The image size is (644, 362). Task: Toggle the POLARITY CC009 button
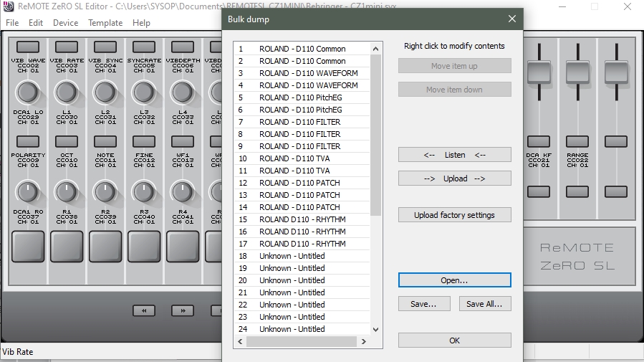(x=28, y=141)
